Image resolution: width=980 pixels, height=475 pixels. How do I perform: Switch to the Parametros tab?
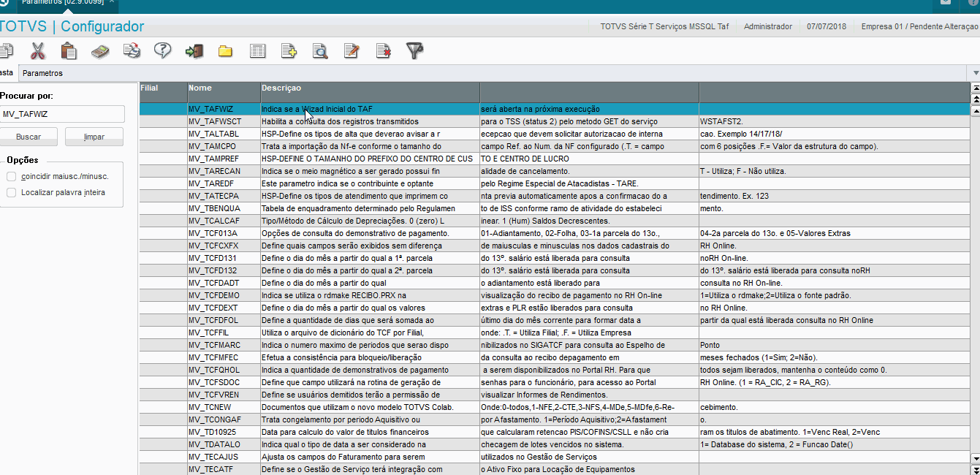(42, 73)
